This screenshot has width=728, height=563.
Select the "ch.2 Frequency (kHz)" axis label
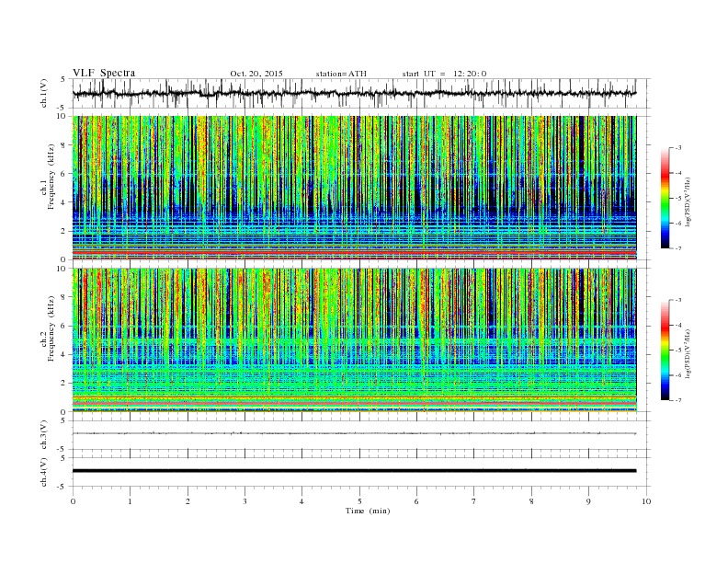click(x=47, y=327)
